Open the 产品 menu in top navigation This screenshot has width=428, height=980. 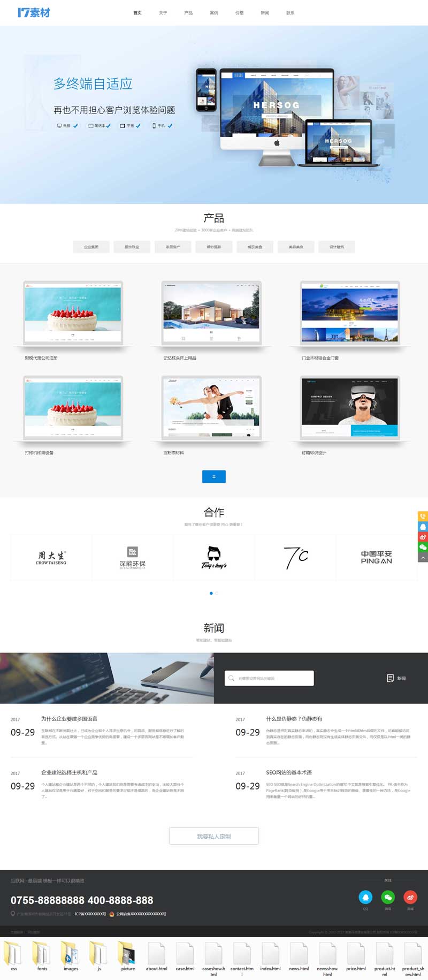coord(188,13)
